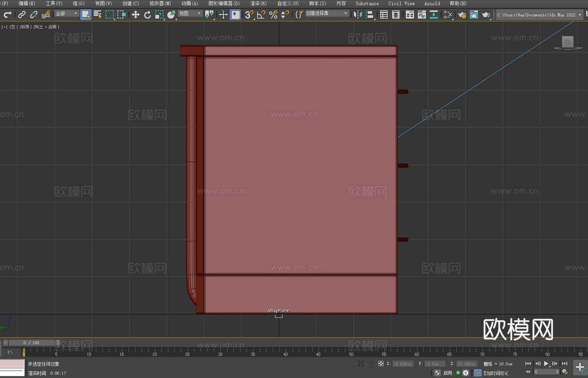Click the Align tool icon
The image size is (588, 378).
coord(370,14)
